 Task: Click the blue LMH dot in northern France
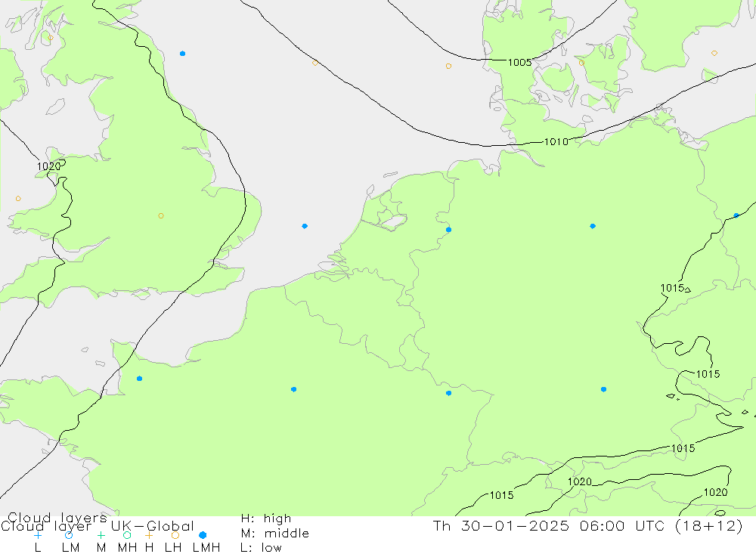[293, 389]
